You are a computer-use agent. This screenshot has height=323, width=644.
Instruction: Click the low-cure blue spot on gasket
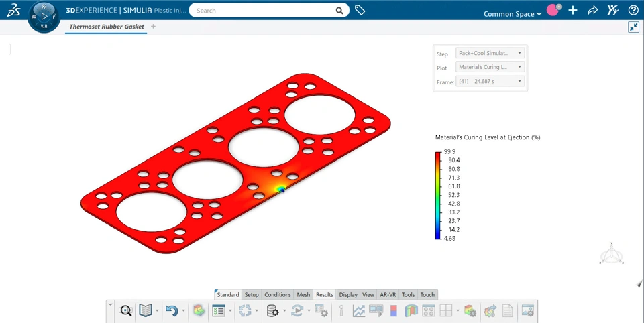point(281,189)
